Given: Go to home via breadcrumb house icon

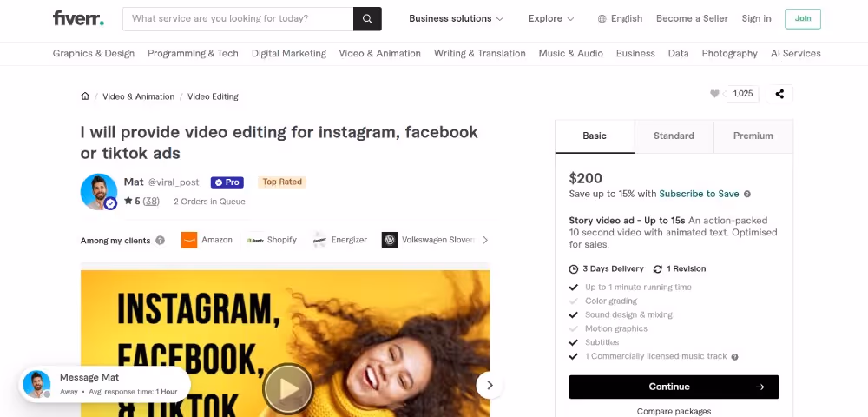Looking at the screenshot, I should 85,96.
